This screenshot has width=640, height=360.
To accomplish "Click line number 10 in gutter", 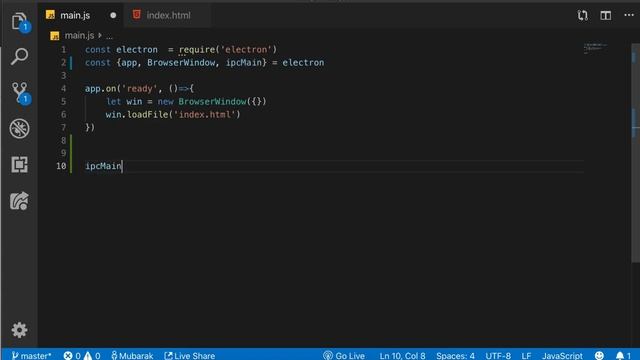I will 61,166.
